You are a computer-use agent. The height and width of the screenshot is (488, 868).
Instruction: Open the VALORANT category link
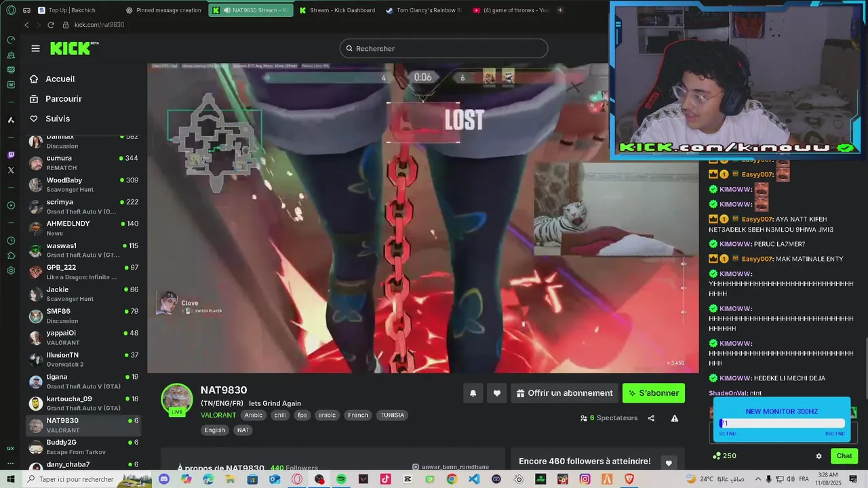pyautogui.click(x=218, y=415)
